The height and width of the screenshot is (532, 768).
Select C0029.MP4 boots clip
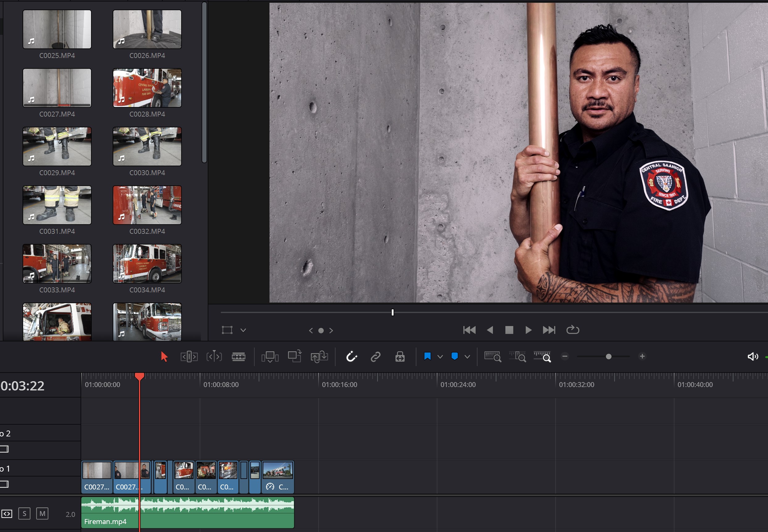pos(57,147)
